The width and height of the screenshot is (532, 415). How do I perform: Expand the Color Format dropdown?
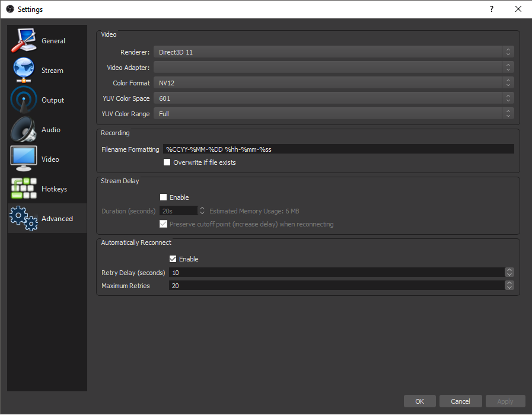(x=334, y=83)
